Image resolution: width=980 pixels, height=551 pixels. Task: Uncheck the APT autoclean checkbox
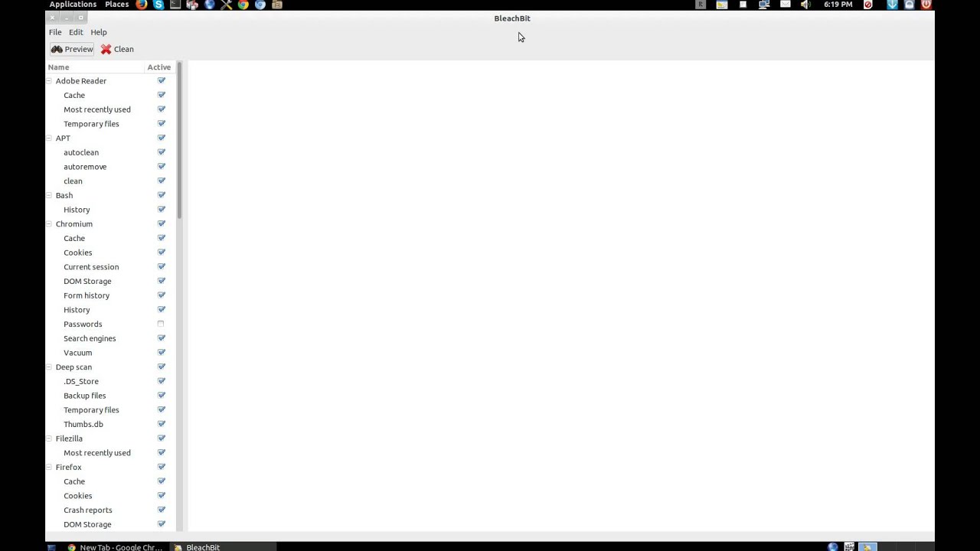[162, 152]
